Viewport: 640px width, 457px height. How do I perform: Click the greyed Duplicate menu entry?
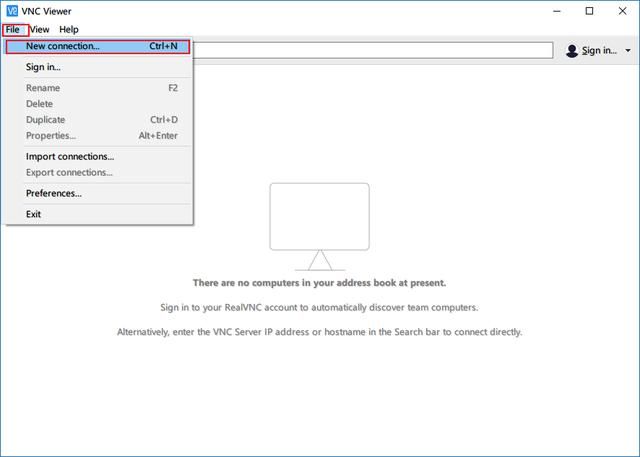tap(98, 120)
